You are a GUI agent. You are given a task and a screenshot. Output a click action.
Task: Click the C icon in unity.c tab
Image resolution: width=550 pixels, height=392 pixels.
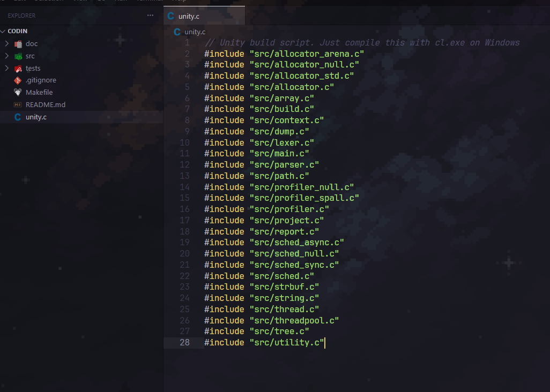(x=171, y=16)
